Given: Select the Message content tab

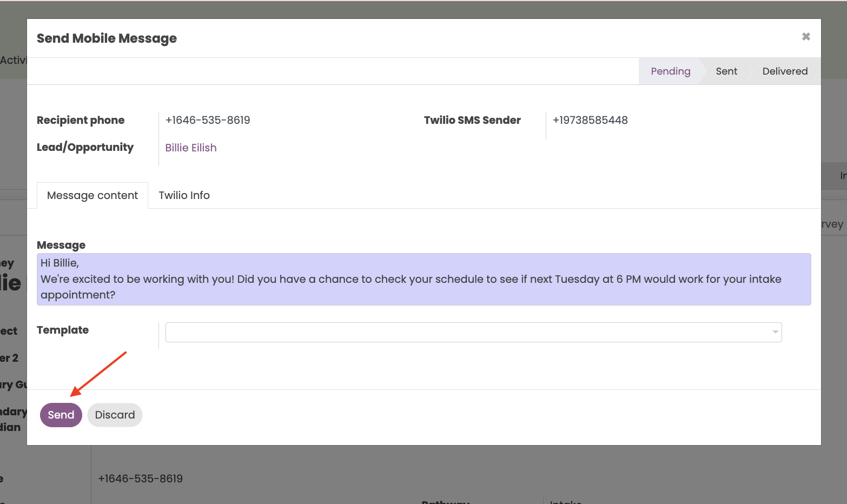Looking at the screenshot, I should point(92,195).
